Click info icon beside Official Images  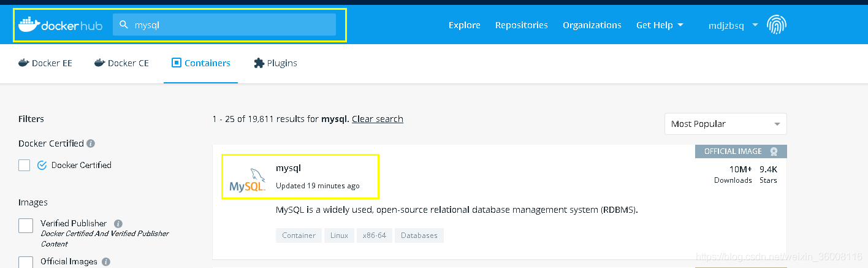coord(105,262)
